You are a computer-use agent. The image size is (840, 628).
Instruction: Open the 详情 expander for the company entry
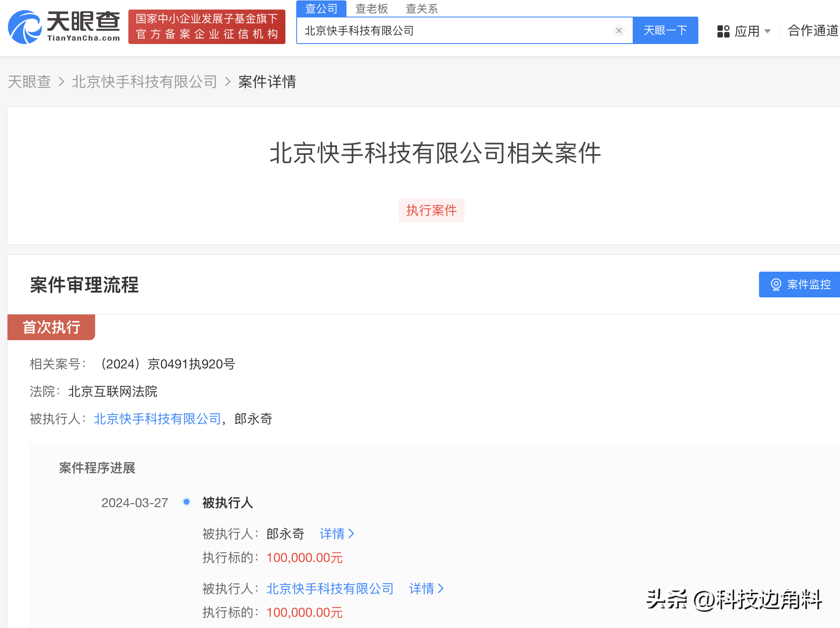pos(421,589)
